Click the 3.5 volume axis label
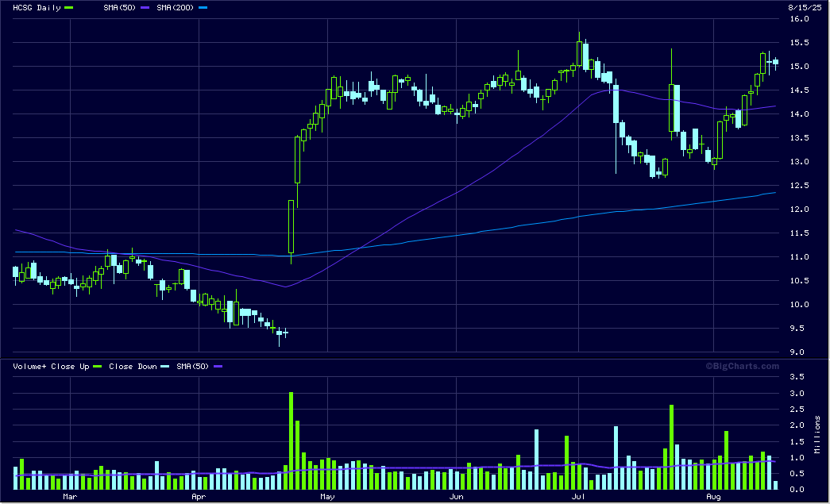The width and height of the screenshot is (830, 504). click(797, 376)
